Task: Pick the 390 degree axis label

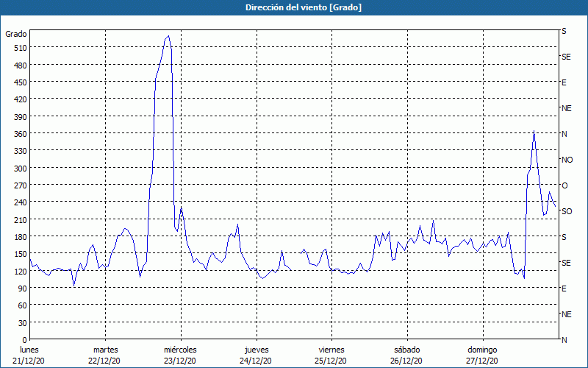Action: pyautogui.click(x=21, y=117)
